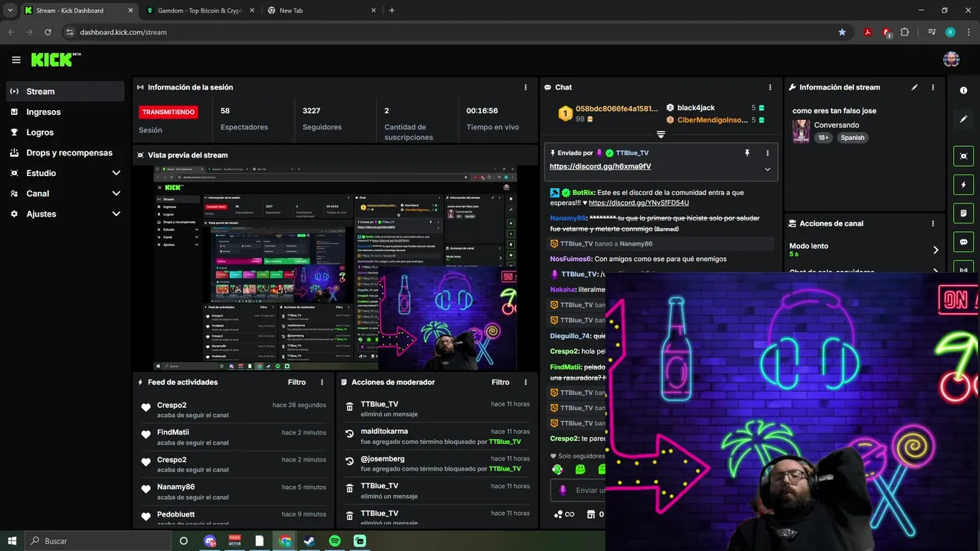Select Stream in the left sidebar
Screen dimensions: 980x551
pos(65,91)
